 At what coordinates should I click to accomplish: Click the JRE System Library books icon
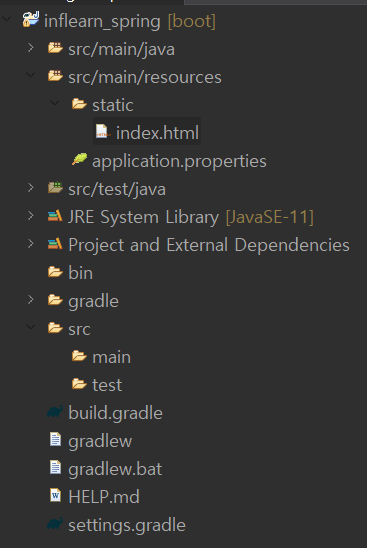click(x=55, y=216)
